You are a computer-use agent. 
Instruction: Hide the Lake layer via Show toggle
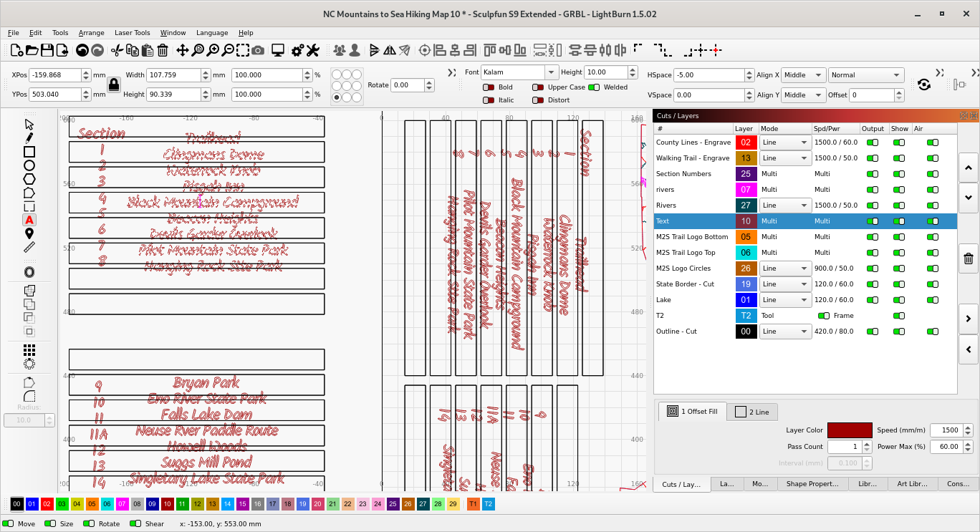tap(898, 300)
